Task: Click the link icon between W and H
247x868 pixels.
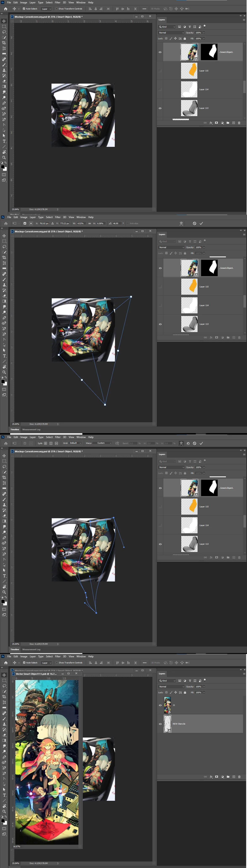Action: (90, 223)
